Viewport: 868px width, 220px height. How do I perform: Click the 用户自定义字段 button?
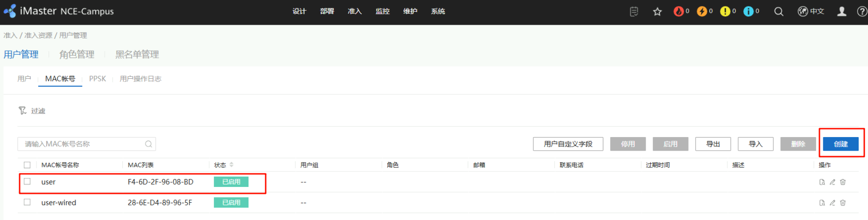coord(568,144)
